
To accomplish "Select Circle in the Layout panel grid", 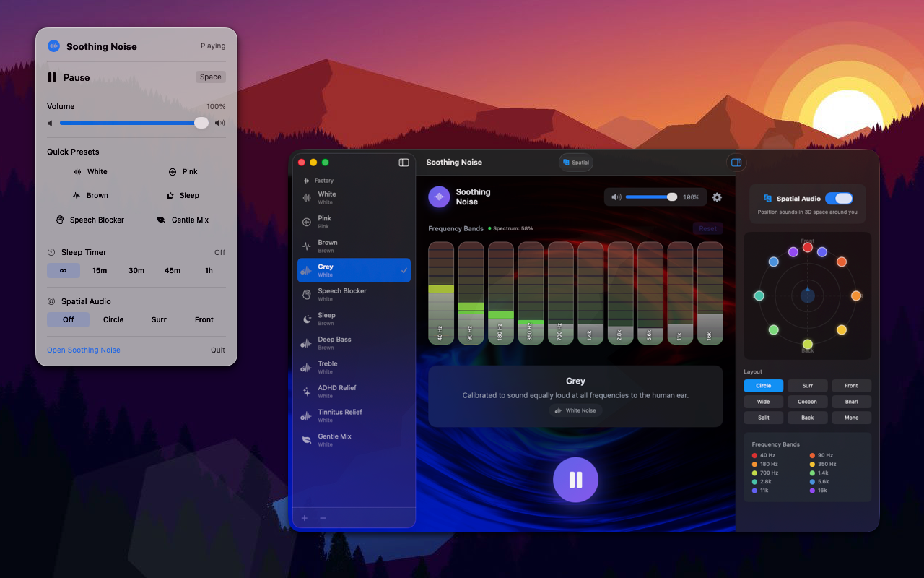I will [x=764, y=386].
